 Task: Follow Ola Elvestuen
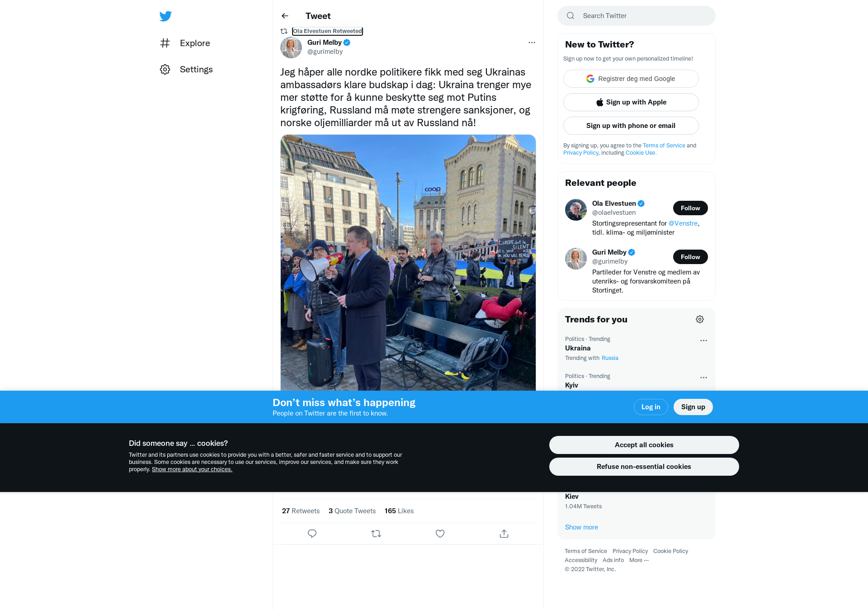pos(690,208)
